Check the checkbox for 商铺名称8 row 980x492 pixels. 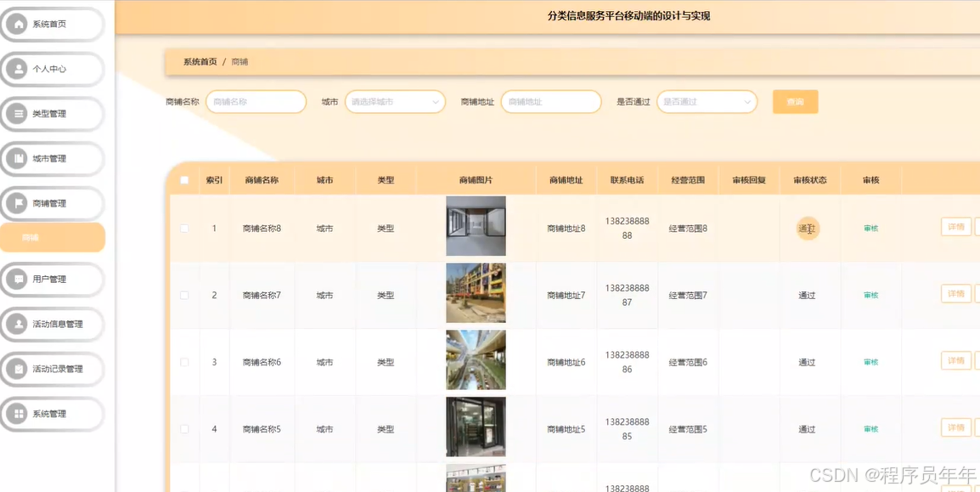point(184,228)
